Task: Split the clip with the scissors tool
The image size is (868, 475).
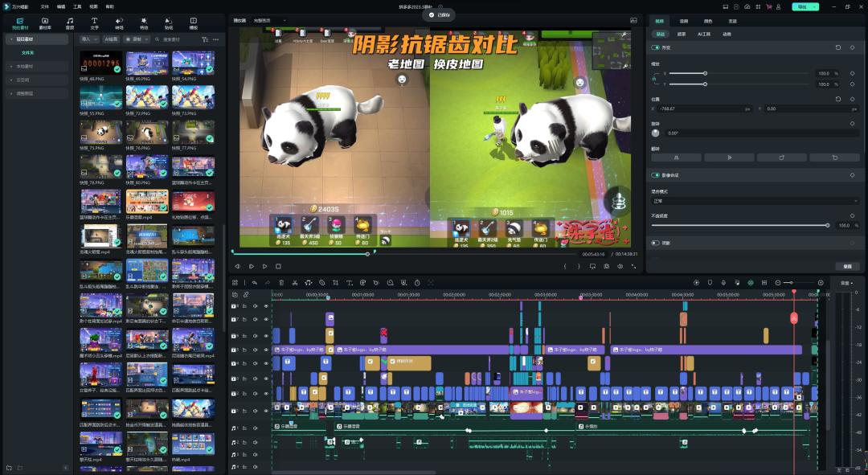Action: click(294, 283)
